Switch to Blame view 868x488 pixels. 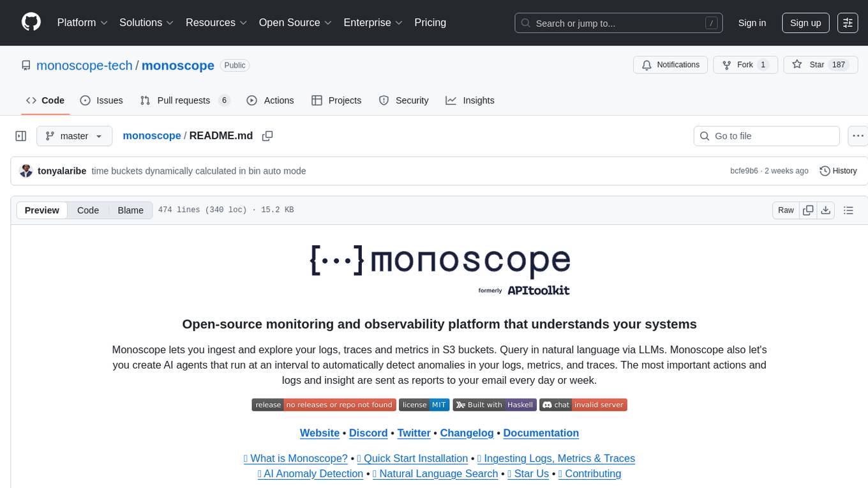click(x=131, y=210)
